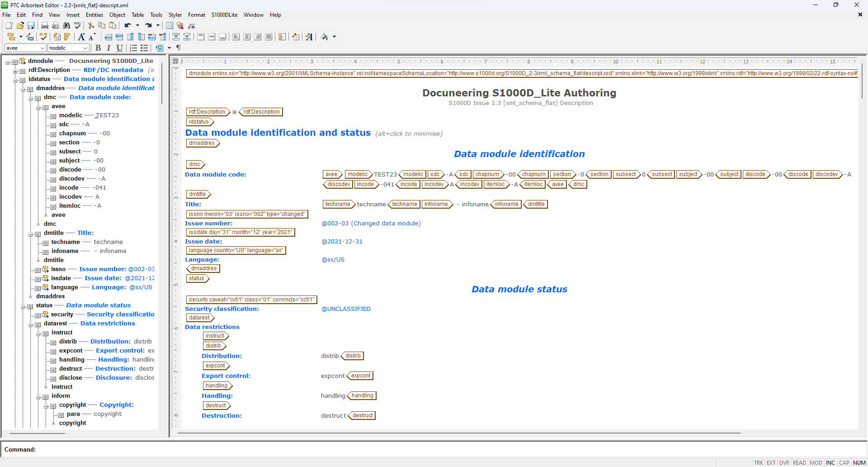This screenshot has width=868, height=467.
Task: Open the redo history dropdown arrow
Action: (x=158, y=26)
